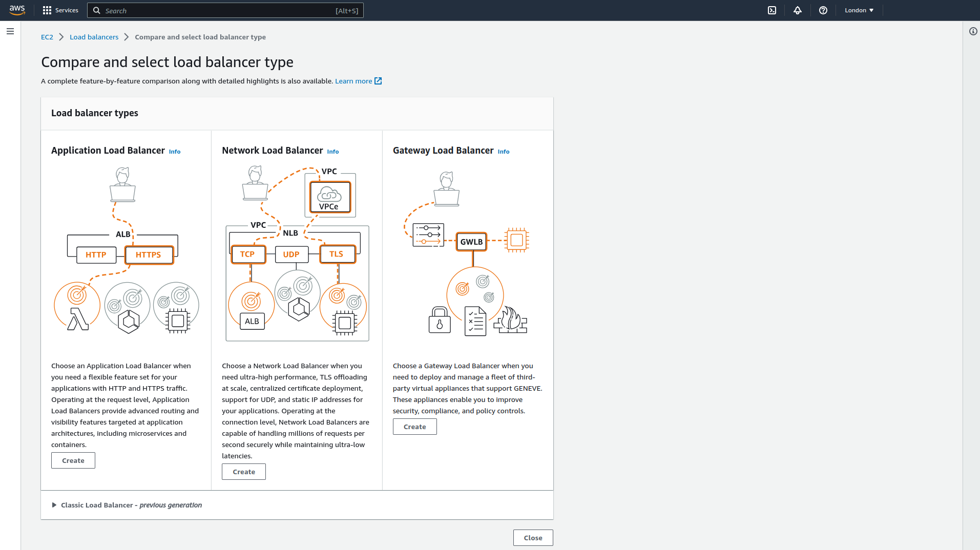Go to the Load balancers breadcrumb
980x550 pixels.
pos(94,37)
